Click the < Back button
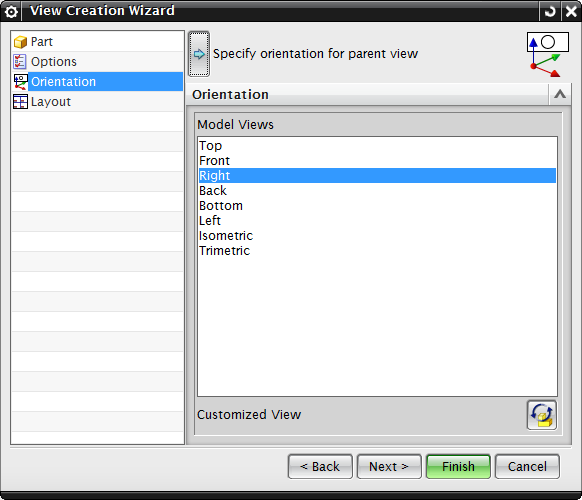The width and height of the screenshot is (582, 500). [x=320, y=467]
